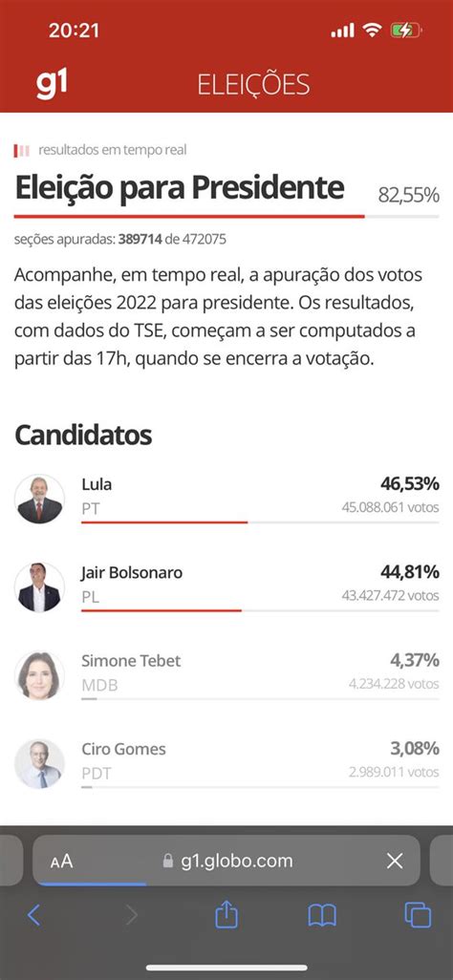Image resolution: width=453 pixels, height=980 pixels.
Task: Stop page loading with X button
Action: click(395, 862)
